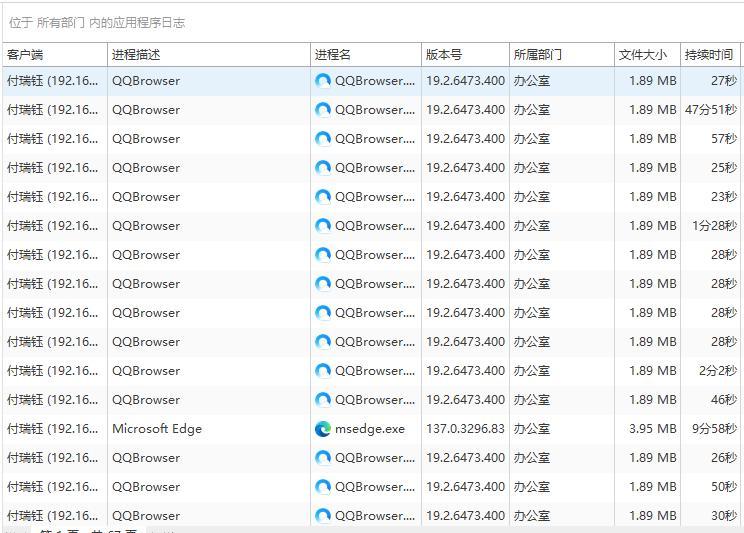Screen dimensions: 744x533
Task: Click the Microsoft Edge icon beside msedge.exe
Action: [323, 429]
